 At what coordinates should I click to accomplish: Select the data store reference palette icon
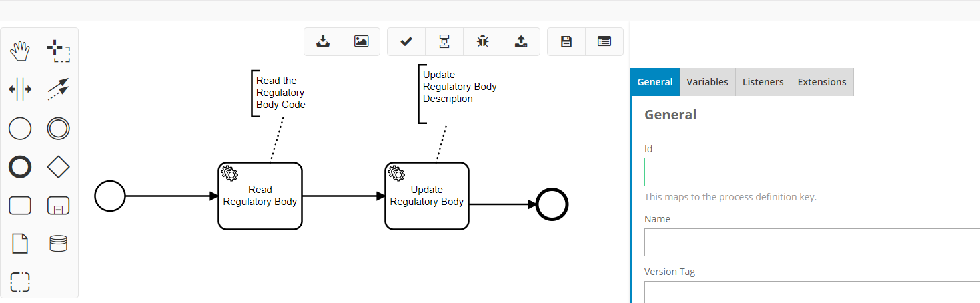[x=59, y=244]
